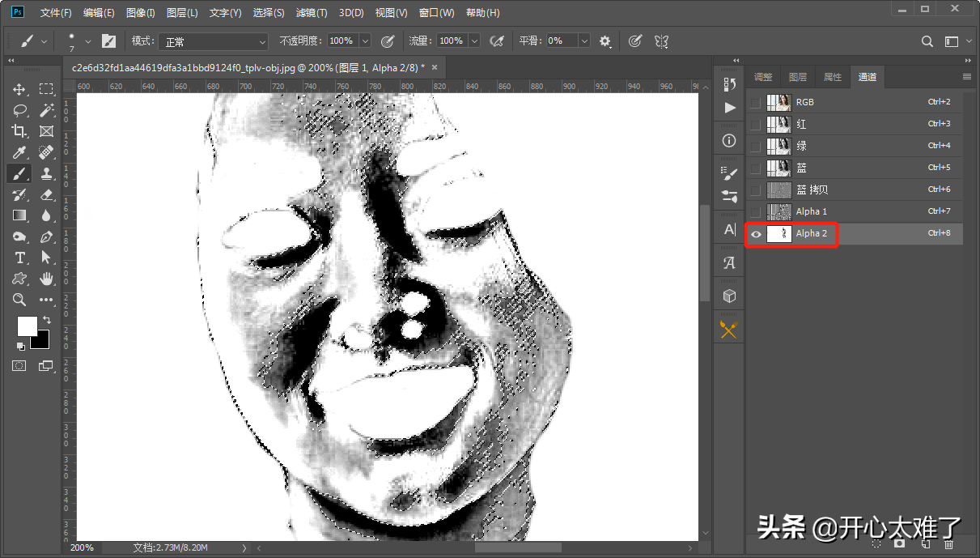
Task: Reset default foreground and background colors
Action: tap(21, 347)
